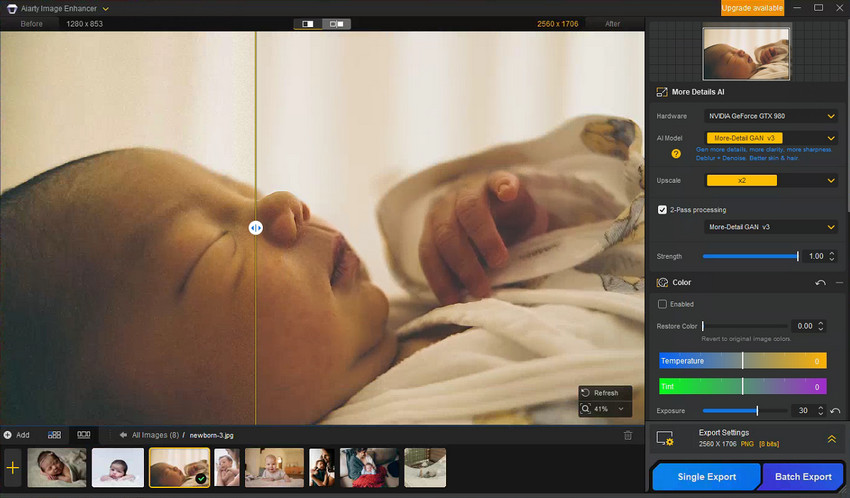Click the yellow question mark help icon
Image resolution: width=850 pixels, height=498 pixels.
(676, 154)
